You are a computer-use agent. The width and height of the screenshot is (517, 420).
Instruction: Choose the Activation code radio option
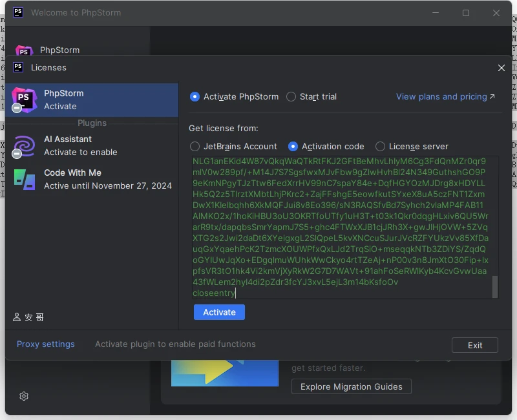[293, 147]
